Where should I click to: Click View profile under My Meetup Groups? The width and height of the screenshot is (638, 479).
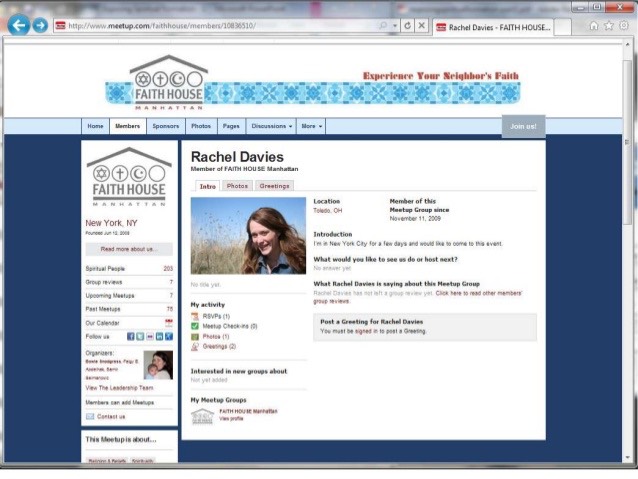(x=231, y=418)
